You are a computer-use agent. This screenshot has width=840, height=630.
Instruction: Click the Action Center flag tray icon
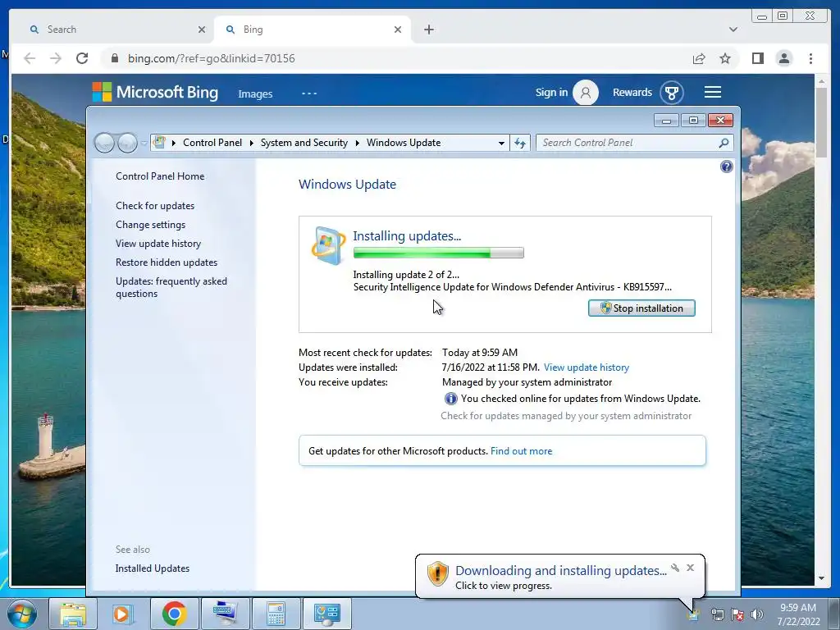tap(737, 614)
